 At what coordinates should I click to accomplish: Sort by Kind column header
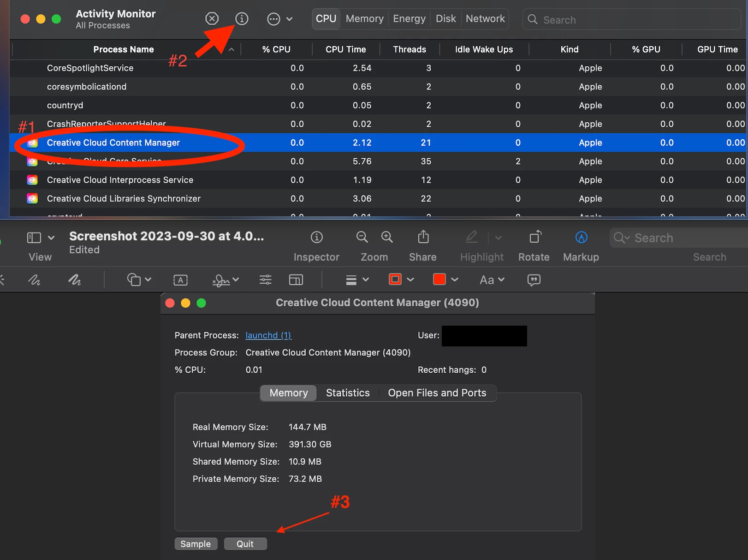click(570, 49)
